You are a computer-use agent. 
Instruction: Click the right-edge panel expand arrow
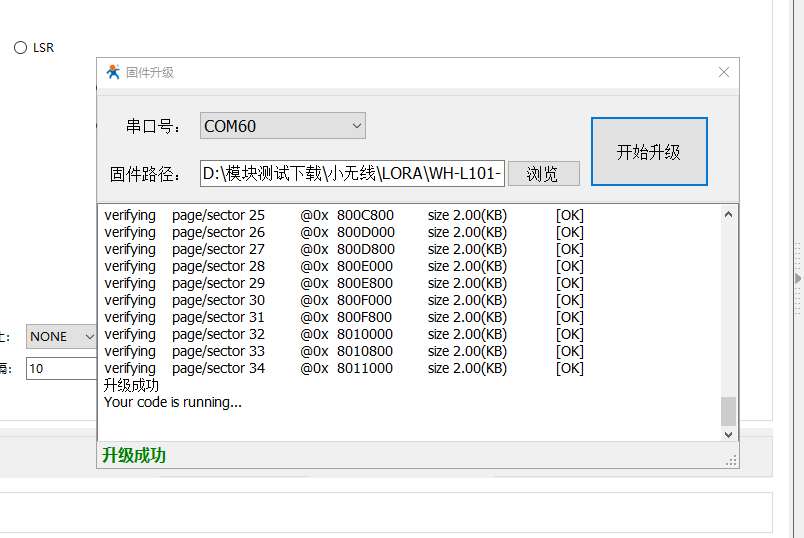pyautogui.click(x=798, y=278)
